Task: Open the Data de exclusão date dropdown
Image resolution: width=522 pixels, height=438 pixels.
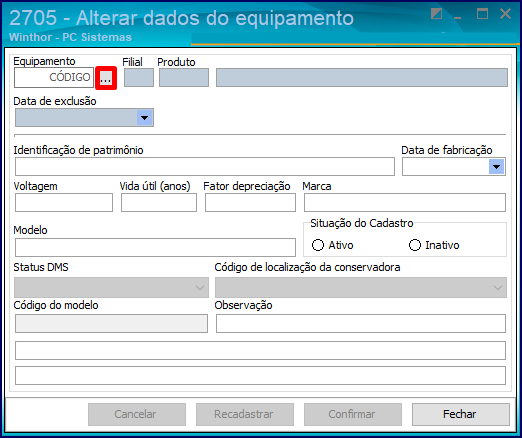Action: [144, 118]
